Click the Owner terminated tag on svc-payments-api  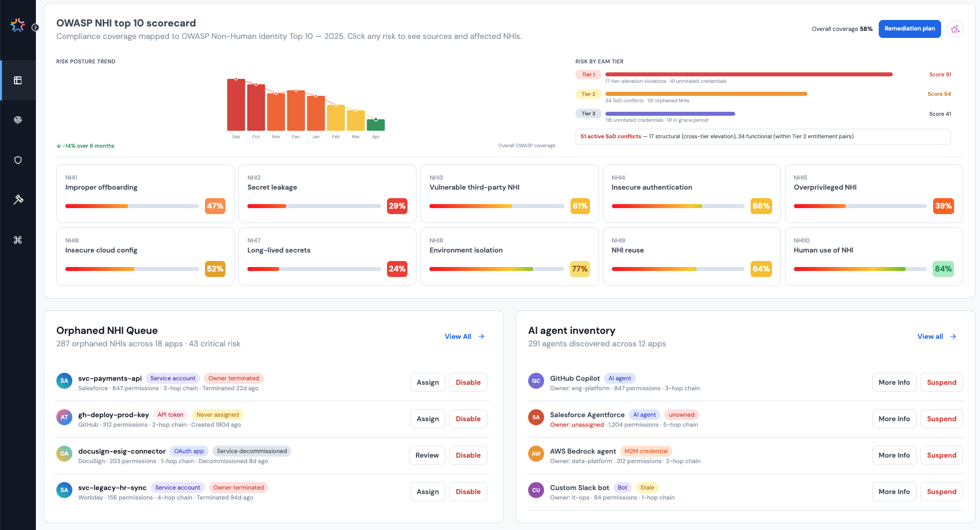pyautogui.click(x=233, y=378)
